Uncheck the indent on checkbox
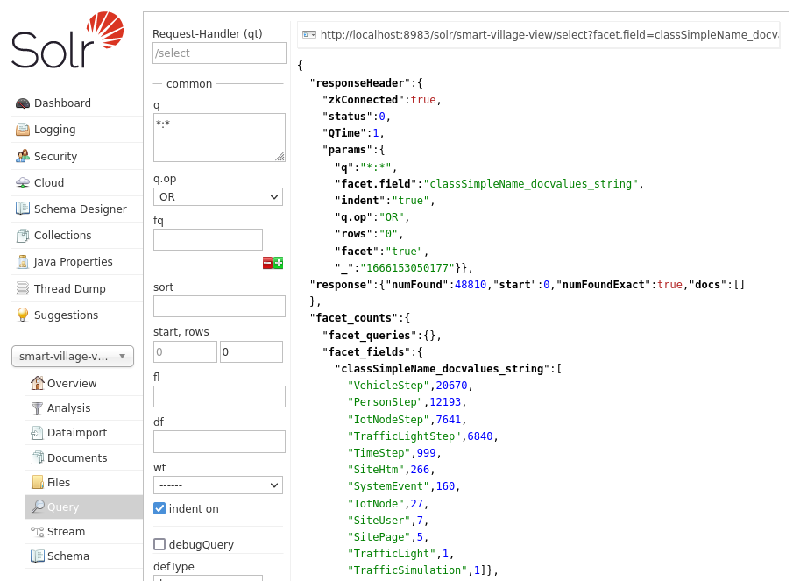This screenshot has height=581, width=800. (x=160, y=508)
